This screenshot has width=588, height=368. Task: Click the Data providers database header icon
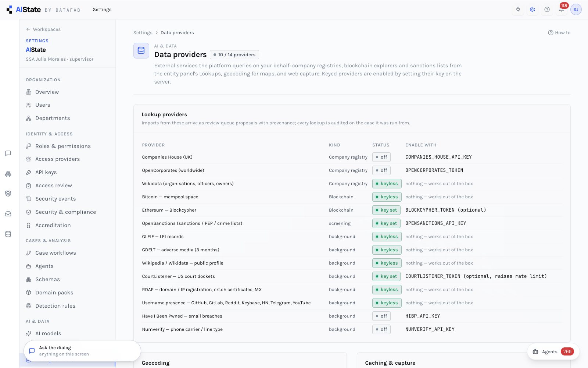click(141, 51)
